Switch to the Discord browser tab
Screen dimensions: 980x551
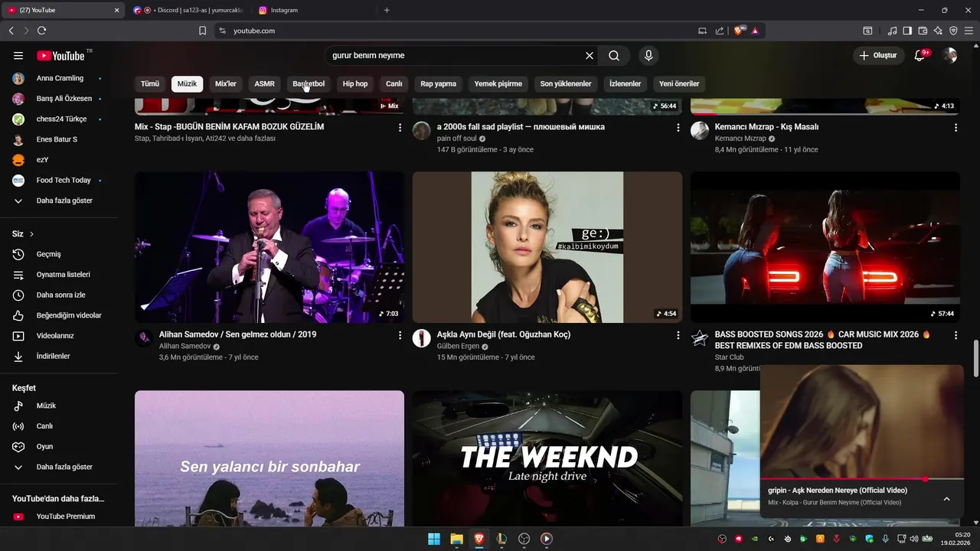tap(189, 10)
